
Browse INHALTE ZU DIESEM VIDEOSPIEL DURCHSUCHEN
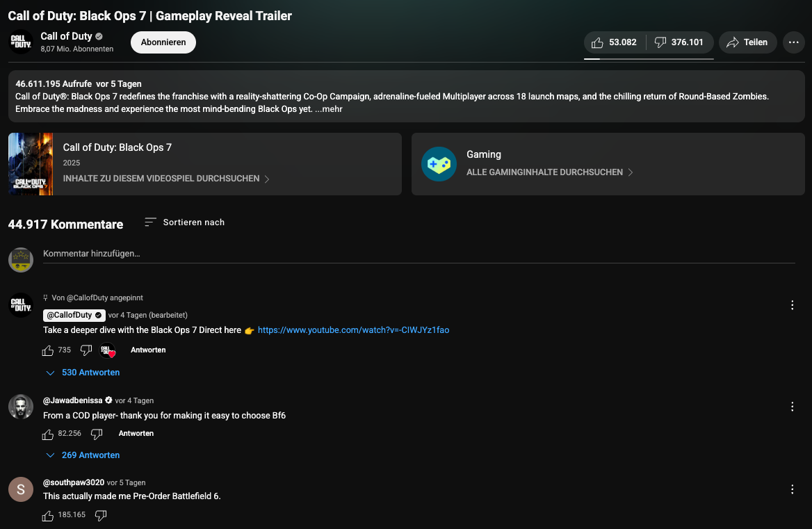pos(166,179)
